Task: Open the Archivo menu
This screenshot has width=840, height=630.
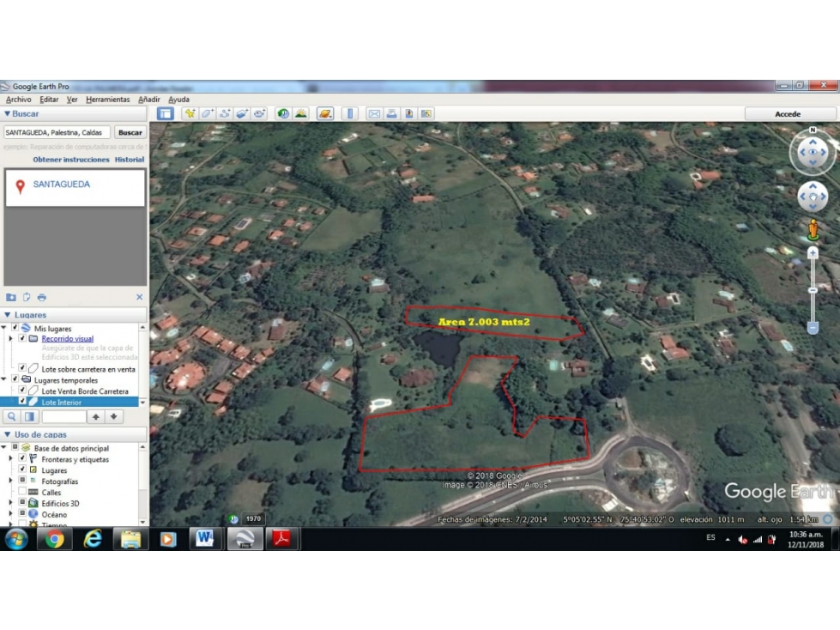Action: point(19,100)
